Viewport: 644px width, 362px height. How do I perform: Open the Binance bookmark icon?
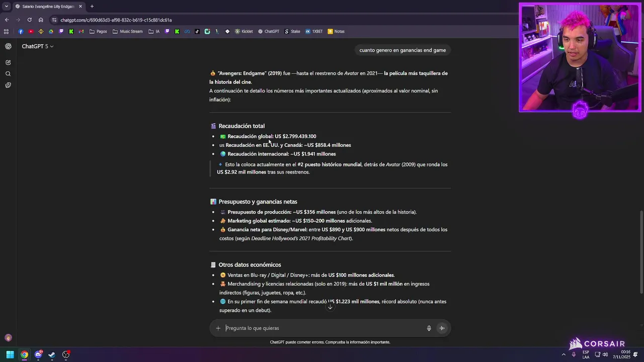tap(41, 31)
